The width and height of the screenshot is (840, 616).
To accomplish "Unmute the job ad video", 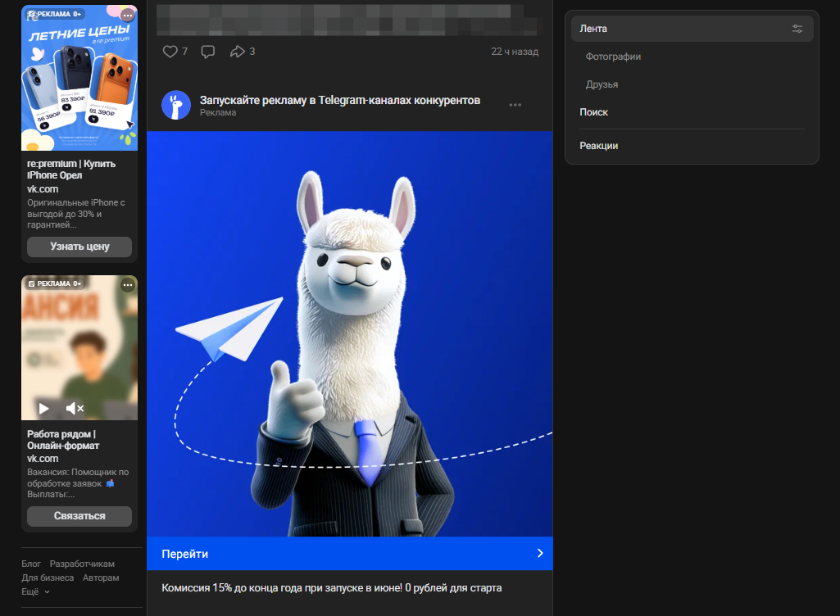I will [x=75, y=408].
